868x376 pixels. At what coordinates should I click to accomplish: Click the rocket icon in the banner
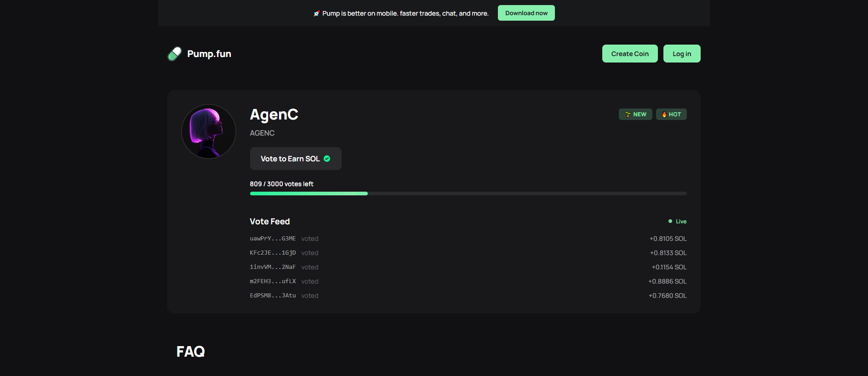[316, 13]
